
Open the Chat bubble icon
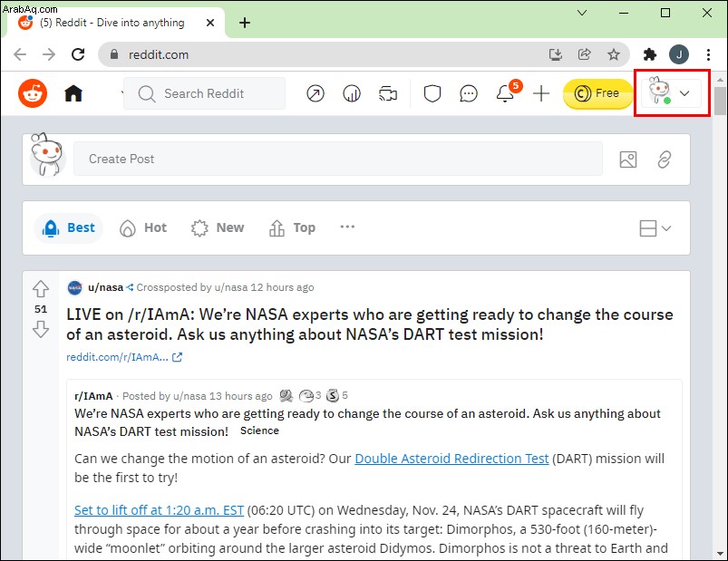point(469,93)
